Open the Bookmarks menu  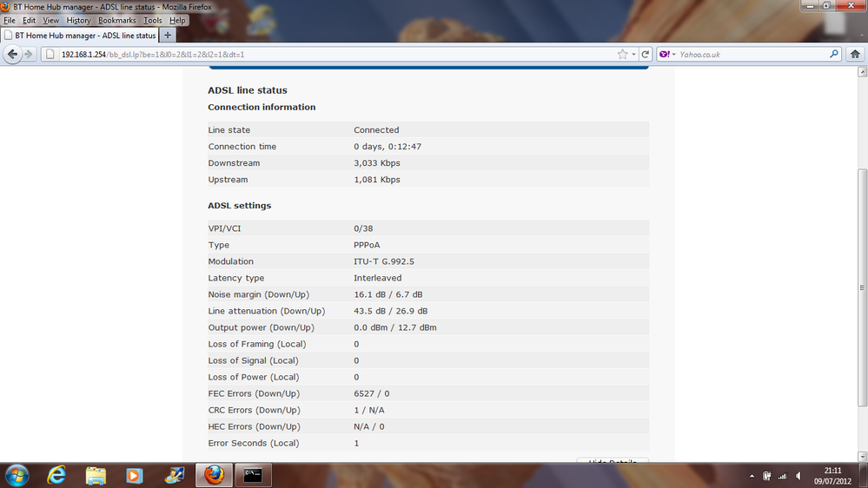[116, 21]
